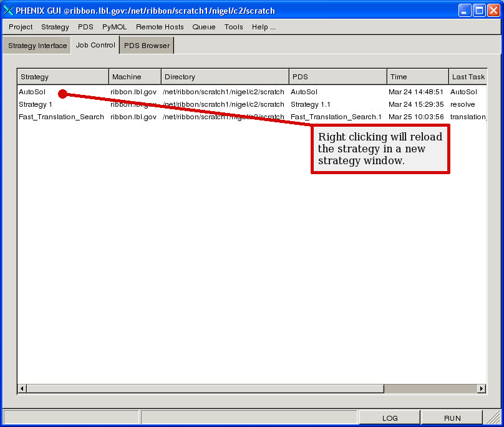Open the Project menu
The image size is (504, 427).
click(x=21, y=27)
